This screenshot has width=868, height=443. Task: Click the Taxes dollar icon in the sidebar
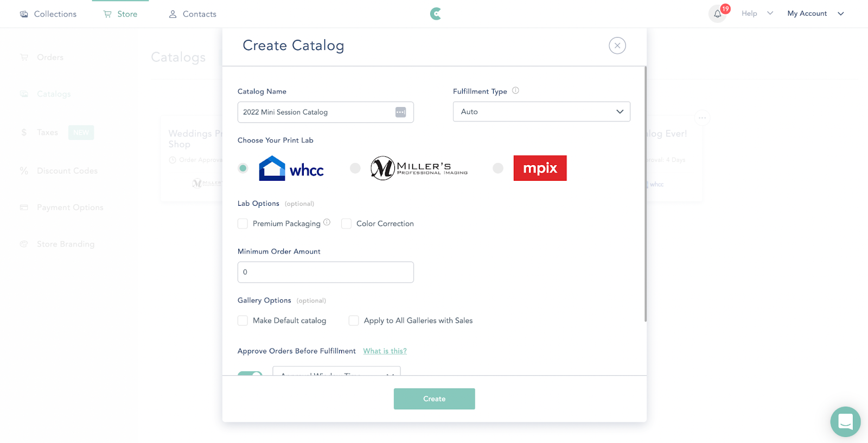click(x=24, y=132)
